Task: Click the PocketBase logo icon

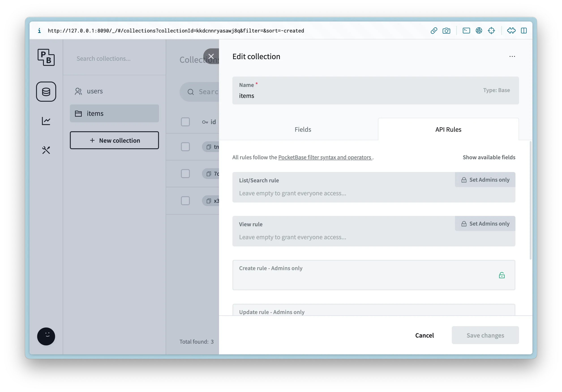Action: 46,57
